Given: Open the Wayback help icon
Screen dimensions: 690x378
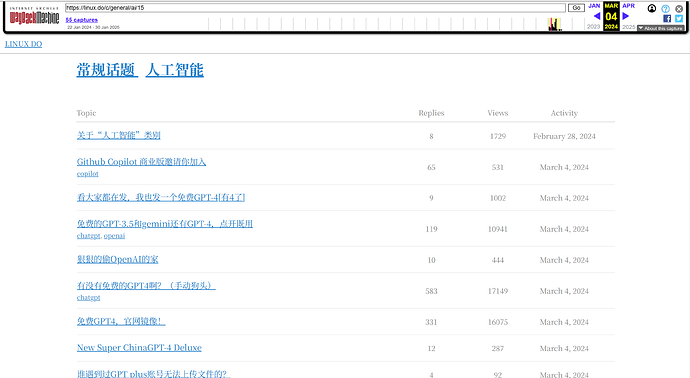Looking at the screenshot, I should (665, 8).
